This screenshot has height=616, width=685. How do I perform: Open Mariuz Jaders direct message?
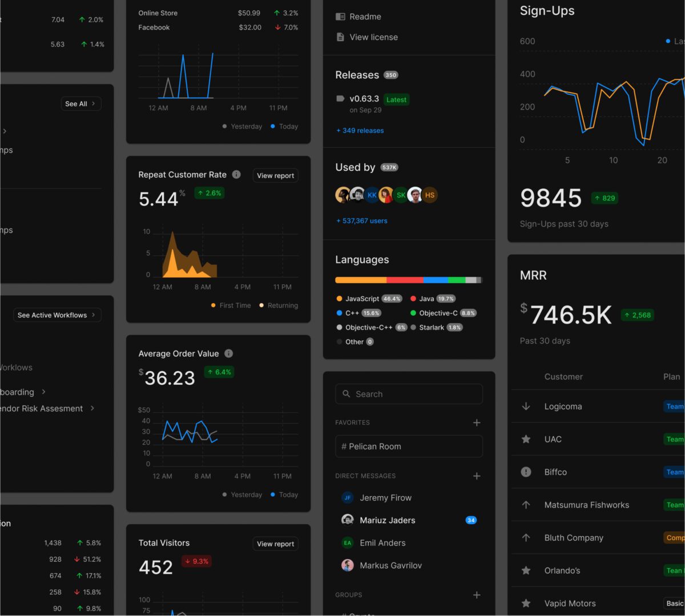[387, 520]
